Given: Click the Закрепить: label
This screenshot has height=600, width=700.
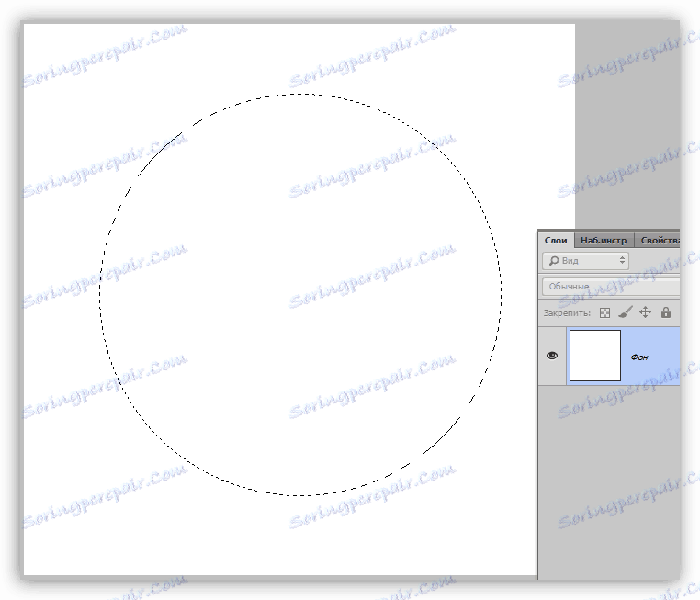Looking at the screenshot, I should [x=567, y=313].
